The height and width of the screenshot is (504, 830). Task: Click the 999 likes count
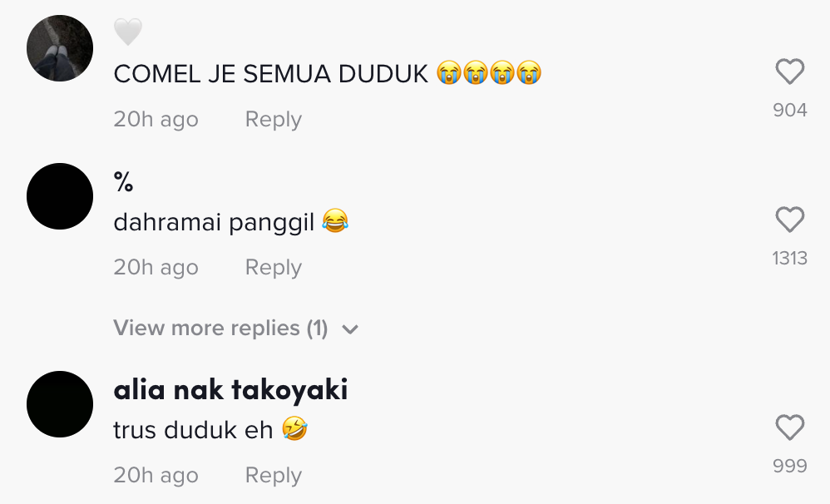pyautogui.click(x=789, y=466)
